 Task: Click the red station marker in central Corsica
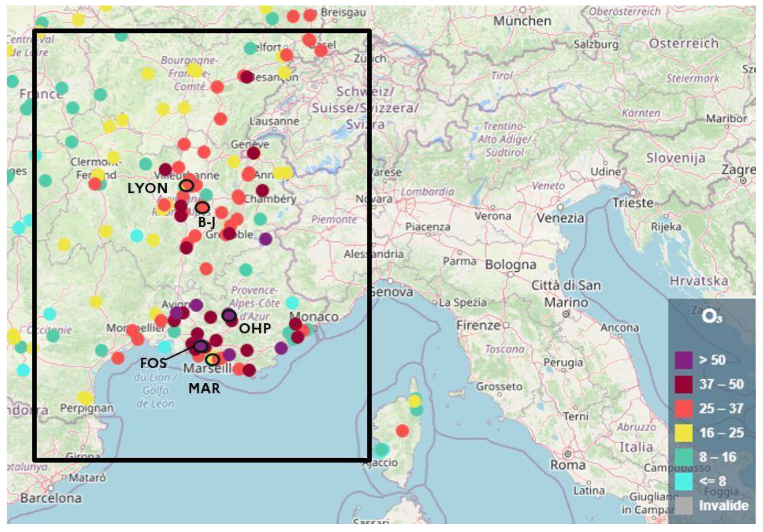pyautogui.click(x=402, y=431)
